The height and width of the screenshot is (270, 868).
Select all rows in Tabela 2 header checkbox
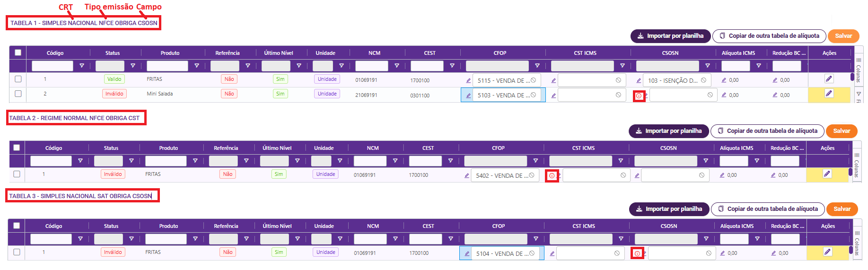point(17,148)
